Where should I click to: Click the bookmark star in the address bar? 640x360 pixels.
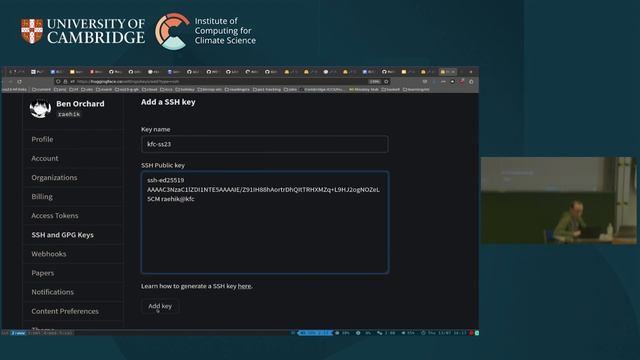[x=386, y=82]
